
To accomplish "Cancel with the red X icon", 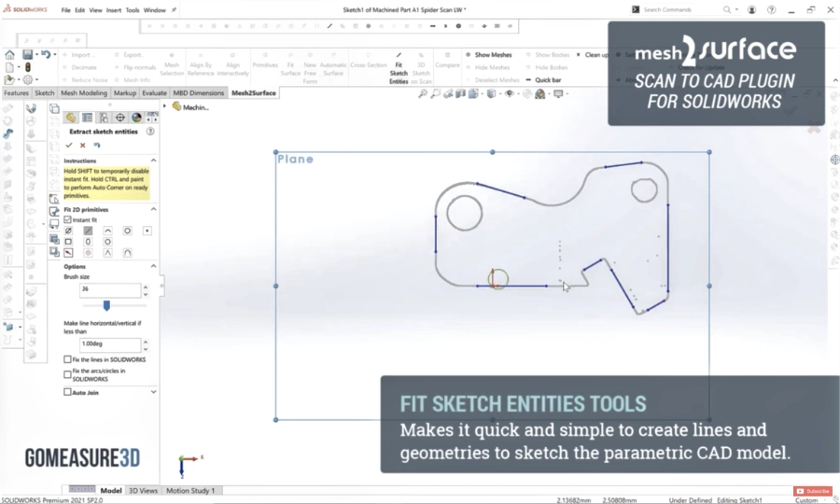I will [82, 146].
